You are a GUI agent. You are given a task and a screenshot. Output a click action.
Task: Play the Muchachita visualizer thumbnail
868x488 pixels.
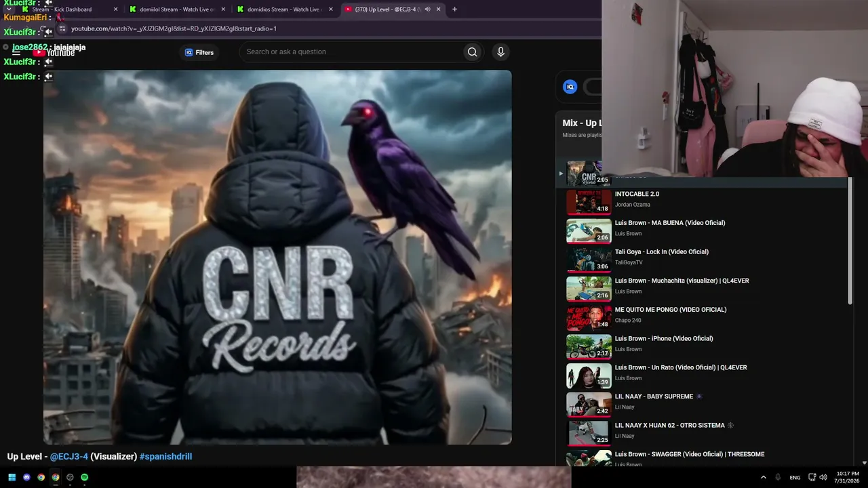(x=589, y=288)
